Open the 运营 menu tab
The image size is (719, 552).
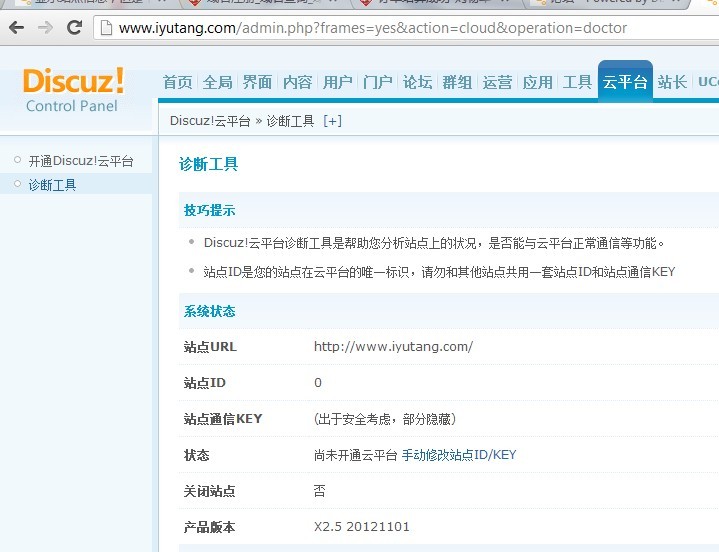497,83
